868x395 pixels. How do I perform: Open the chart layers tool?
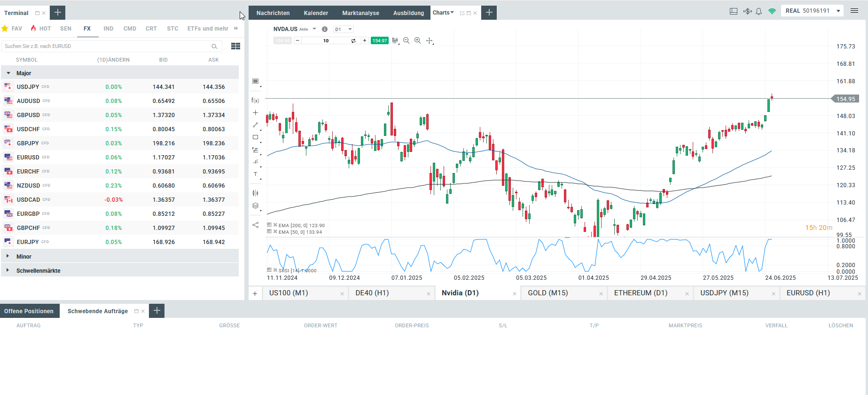point(255,205)
